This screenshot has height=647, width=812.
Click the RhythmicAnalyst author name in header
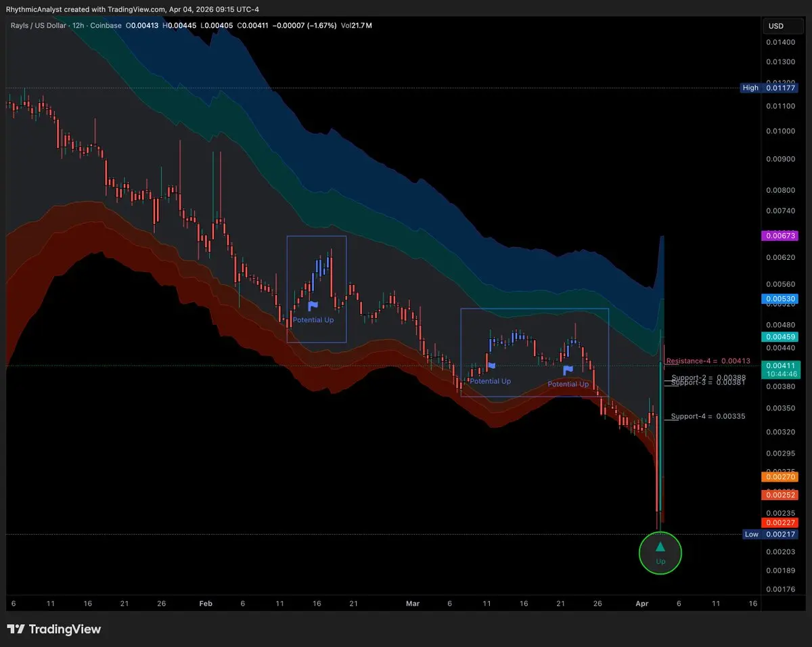[x=33, y=9]
